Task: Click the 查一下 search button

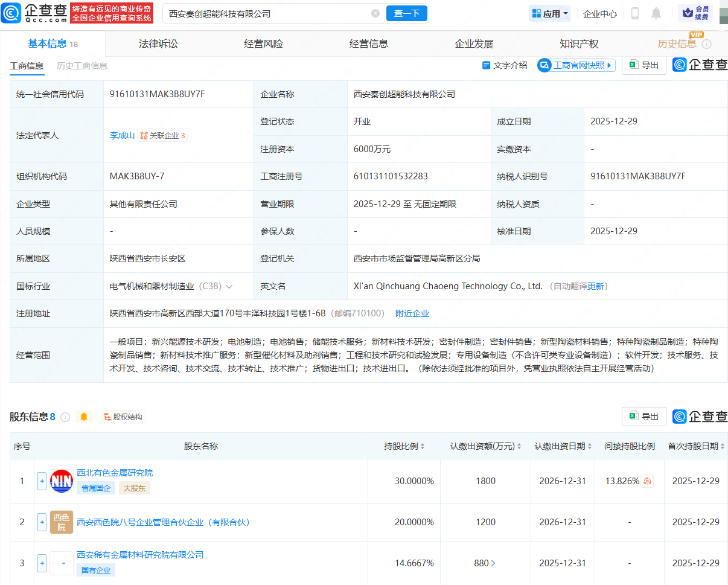Action: point(406,13)
